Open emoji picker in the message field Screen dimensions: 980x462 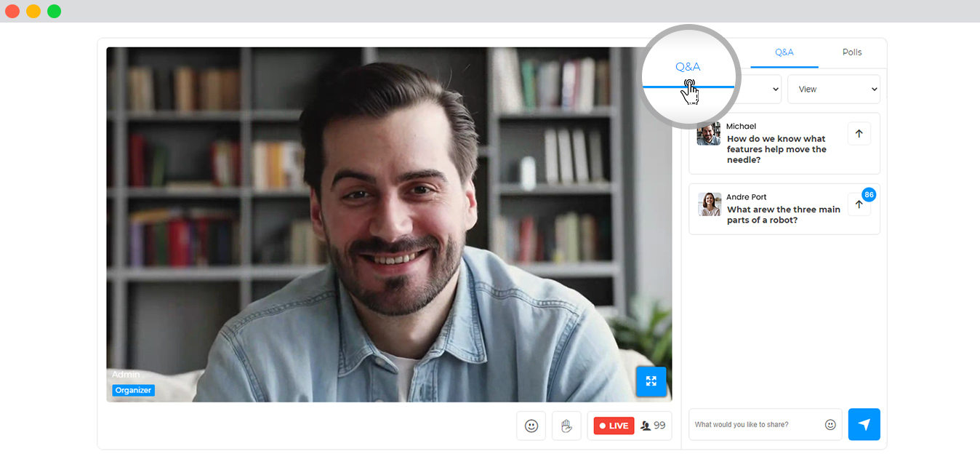[x=830, y=425]
